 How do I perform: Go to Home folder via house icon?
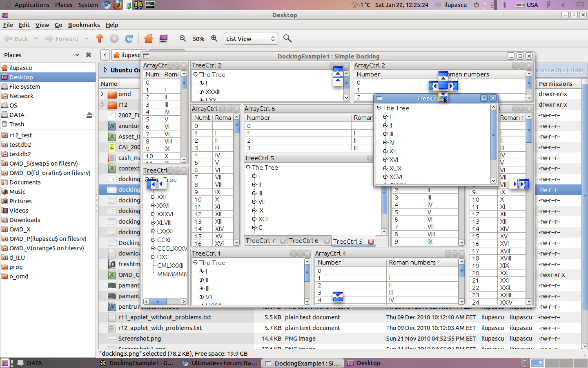[x=148, y=38]
